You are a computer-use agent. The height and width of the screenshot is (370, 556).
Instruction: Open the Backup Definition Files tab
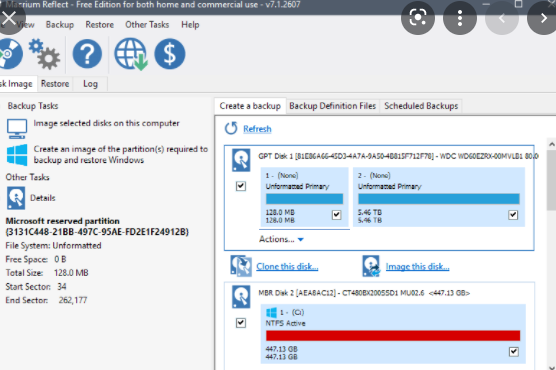(x=332, y=106)
